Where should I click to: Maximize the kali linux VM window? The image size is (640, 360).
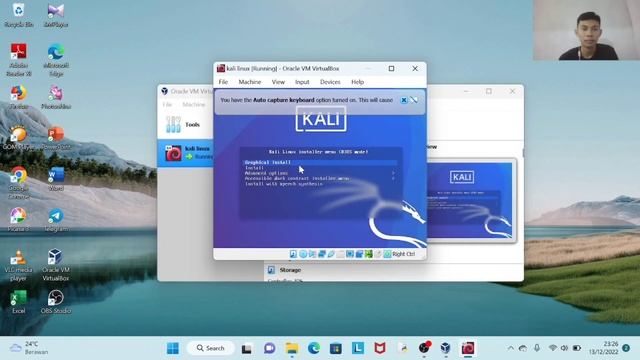pos(391,69)
